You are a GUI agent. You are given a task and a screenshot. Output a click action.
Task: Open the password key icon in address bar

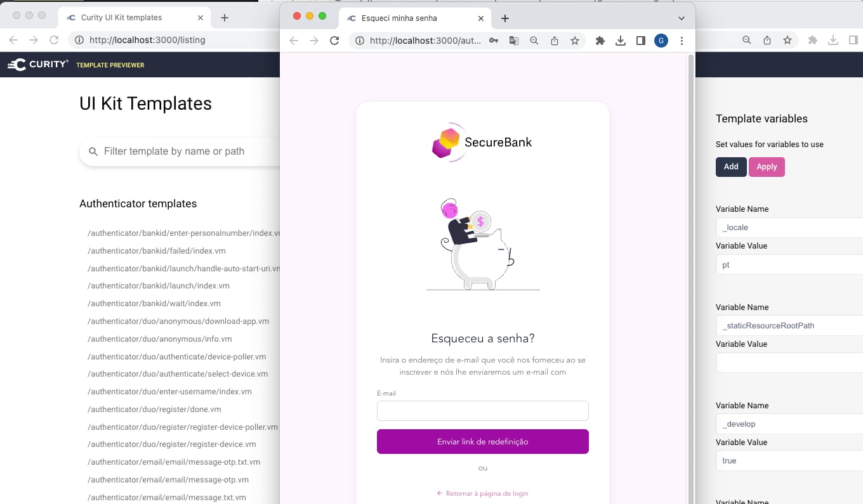click(493, 41)
